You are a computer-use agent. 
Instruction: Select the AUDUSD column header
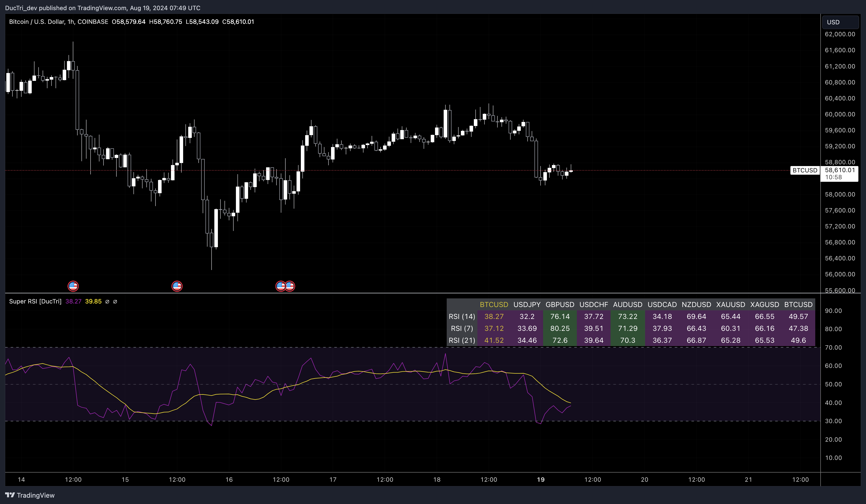(628, 304)
